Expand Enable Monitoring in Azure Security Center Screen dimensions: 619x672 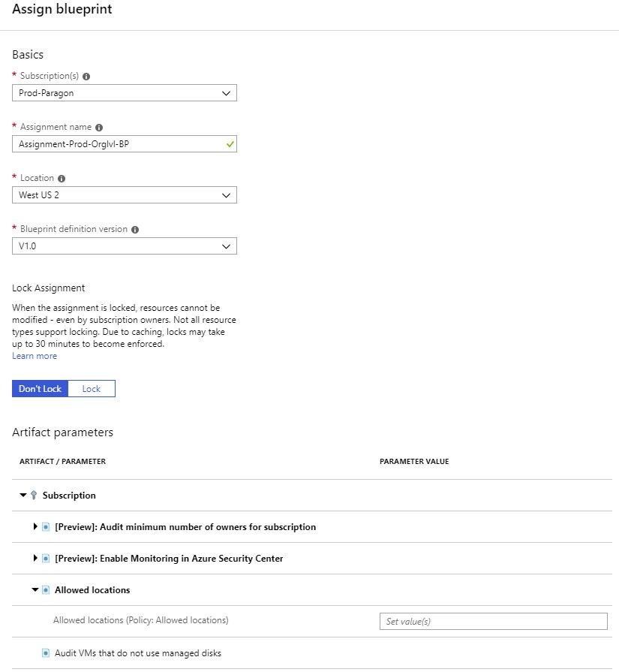click(x=35, y=558)
